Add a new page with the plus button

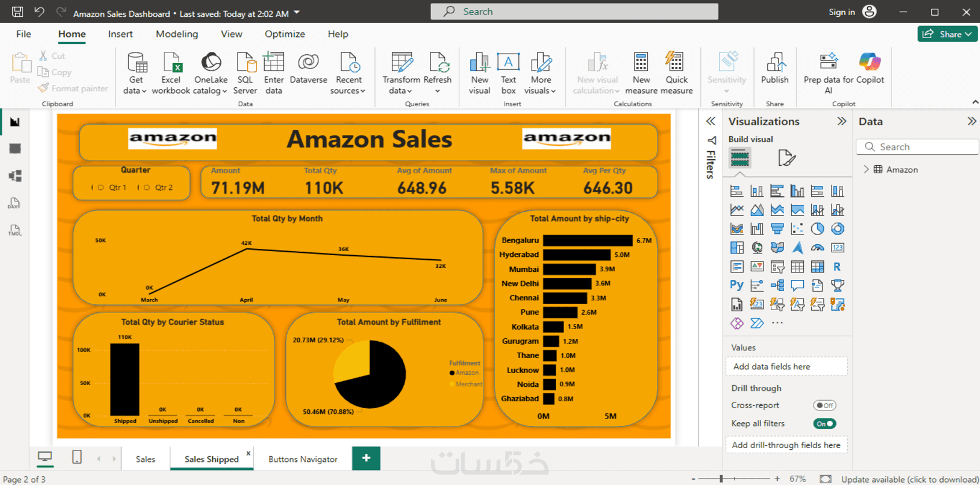tap(366, 458)
